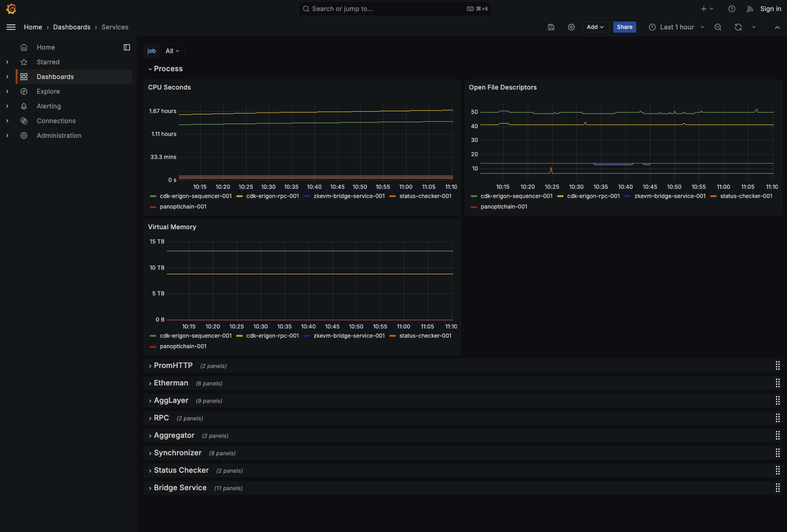
Task: Click the Share button
Action: click(625, 27)
